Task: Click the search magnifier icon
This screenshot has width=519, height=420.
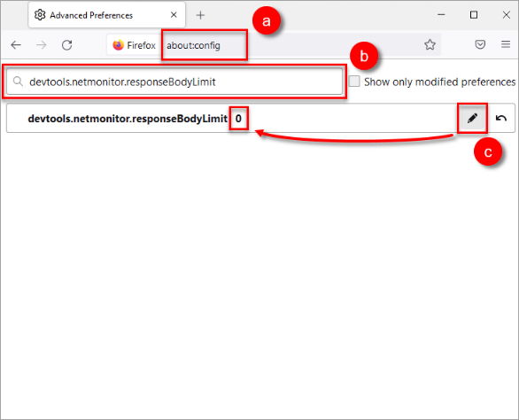Action: click(x=18, y=82)
